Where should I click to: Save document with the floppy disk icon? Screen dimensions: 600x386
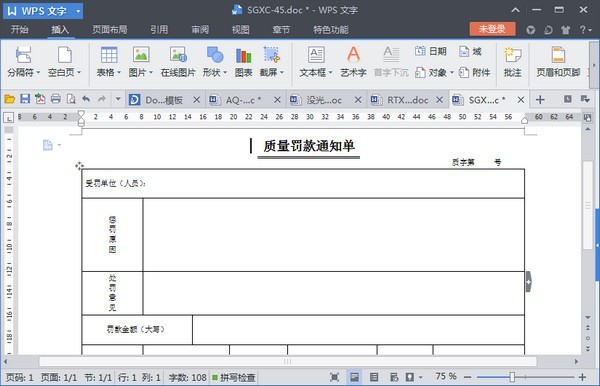(25, 99)
